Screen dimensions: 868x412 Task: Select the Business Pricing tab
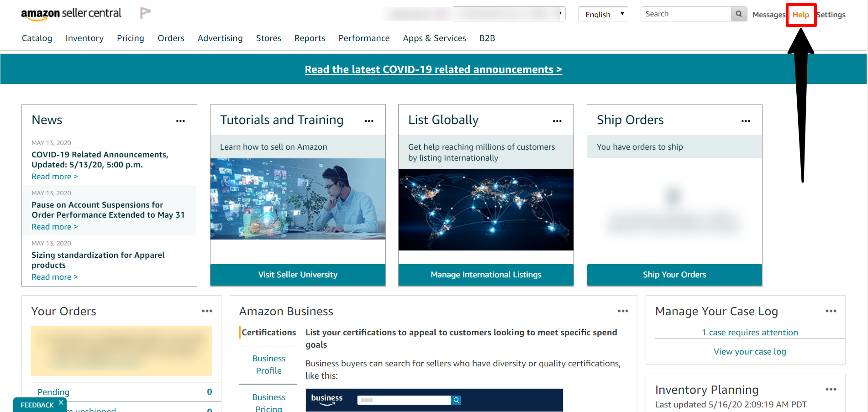tap(268, 403)
